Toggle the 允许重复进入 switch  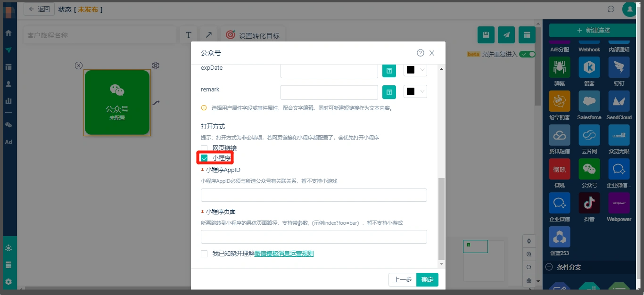click(527, 54)
